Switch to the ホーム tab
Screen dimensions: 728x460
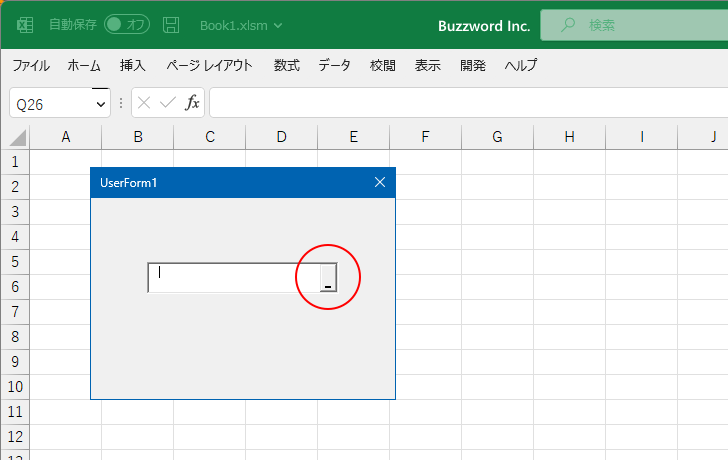84,66
